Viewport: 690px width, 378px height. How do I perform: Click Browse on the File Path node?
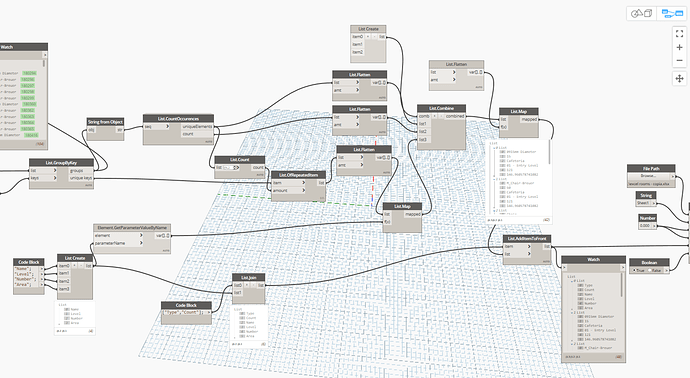[649, 176]
